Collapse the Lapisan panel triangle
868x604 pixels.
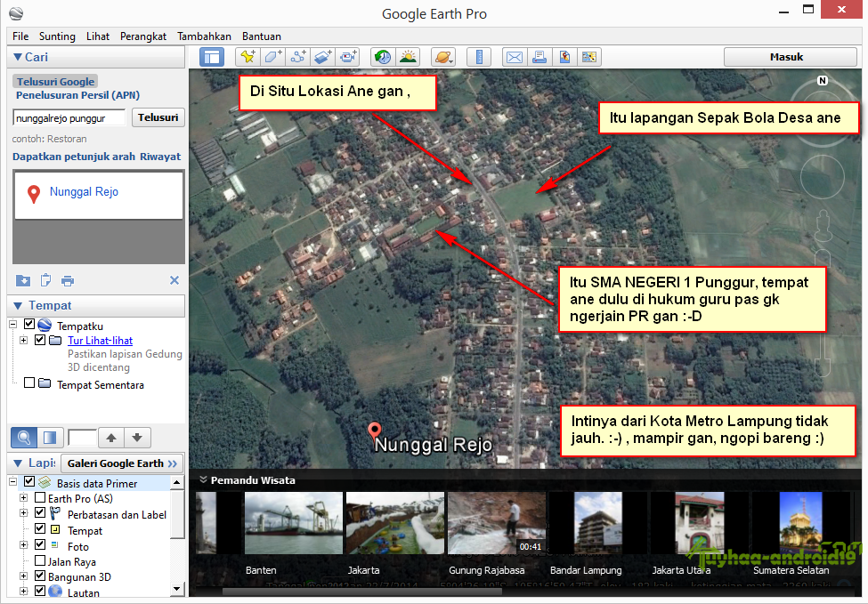[18, 463]
